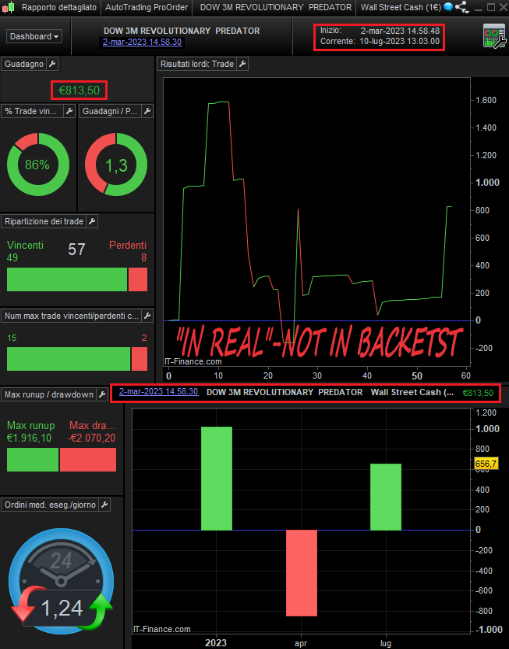Open dashboard configuration icon at top right
The height and width of the screenshot is (649, 509).
(495, 36)
